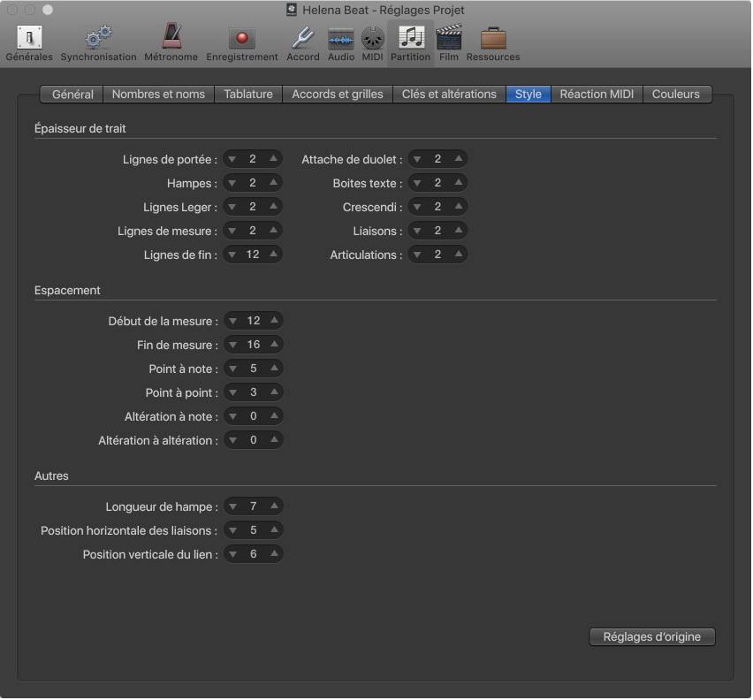Decrease Attache de duolet value
The width and height of the screenshot is (753, 700).
click(417, 159)
